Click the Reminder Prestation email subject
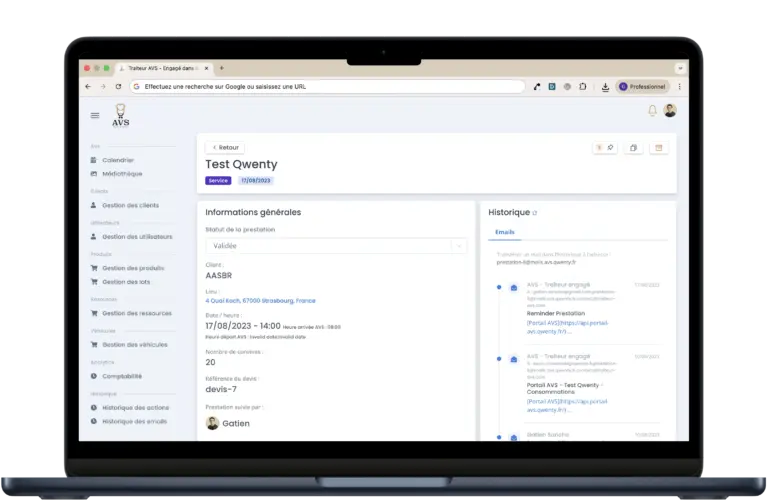 [556, 313]
